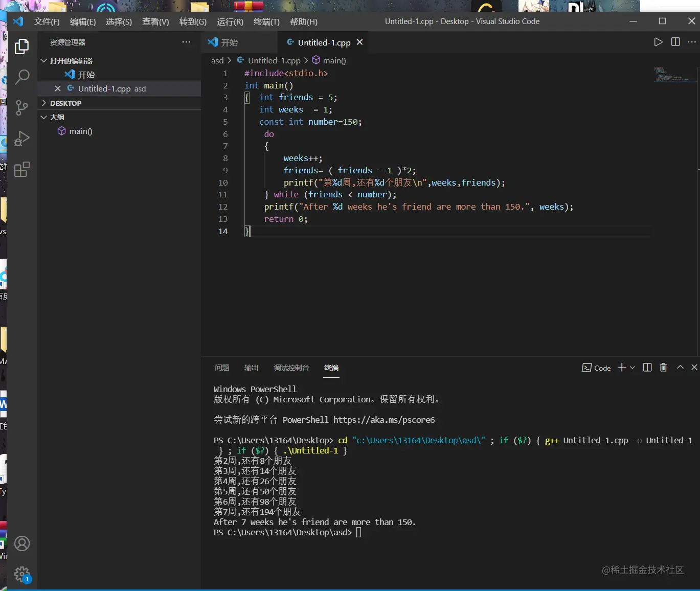
Task: Expand the DESKTOP folder section
Action: (65, 103)
